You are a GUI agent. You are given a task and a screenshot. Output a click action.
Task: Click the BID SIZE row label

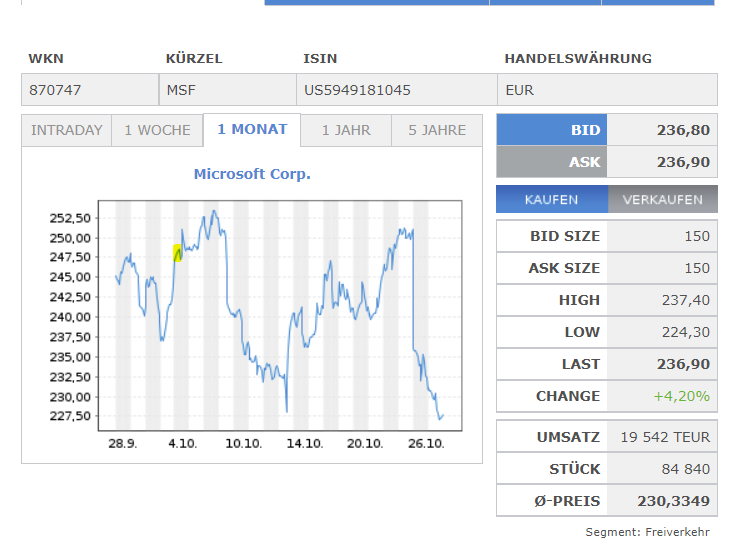coord(565,236)
